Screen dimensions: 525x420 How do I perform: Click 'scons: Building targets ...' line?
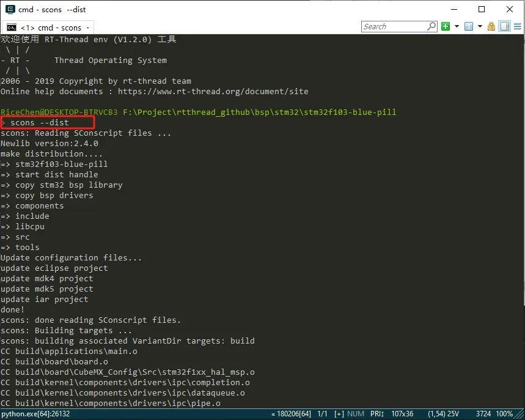click(66, 330)
